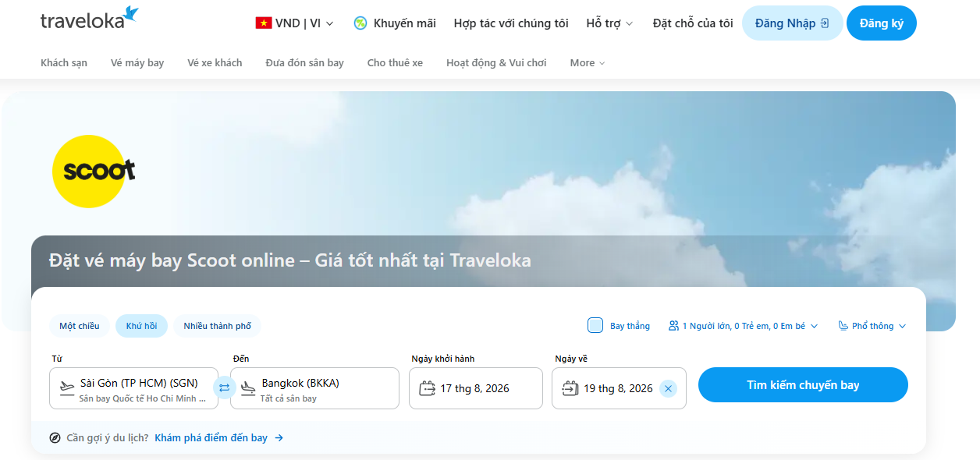Expand the More navigation menu
This screenshot has height=460, width=980.
[588, 62]
